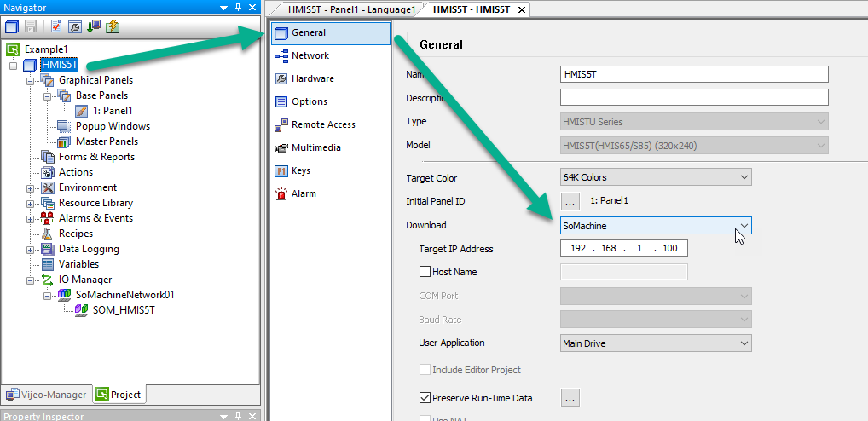Open Property Inspector panel options arrow
868x421 pixels.
[x=223, y=416]
